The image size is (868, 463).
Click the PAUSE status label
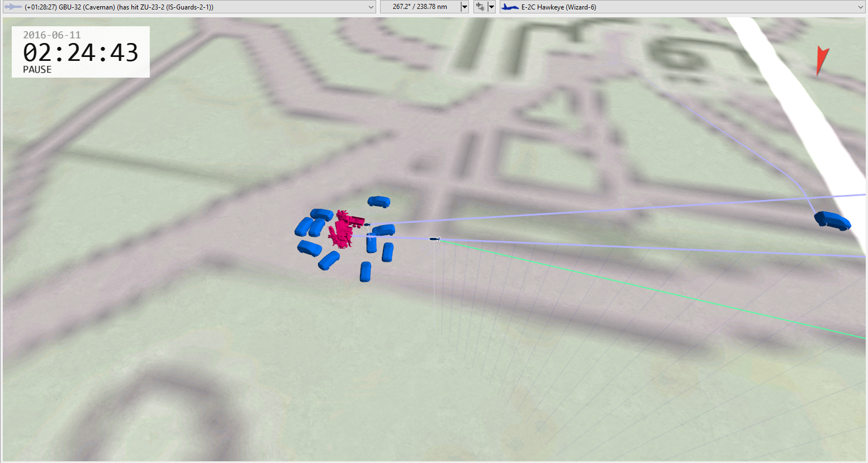pyautogui.click(x=37, y=70)
